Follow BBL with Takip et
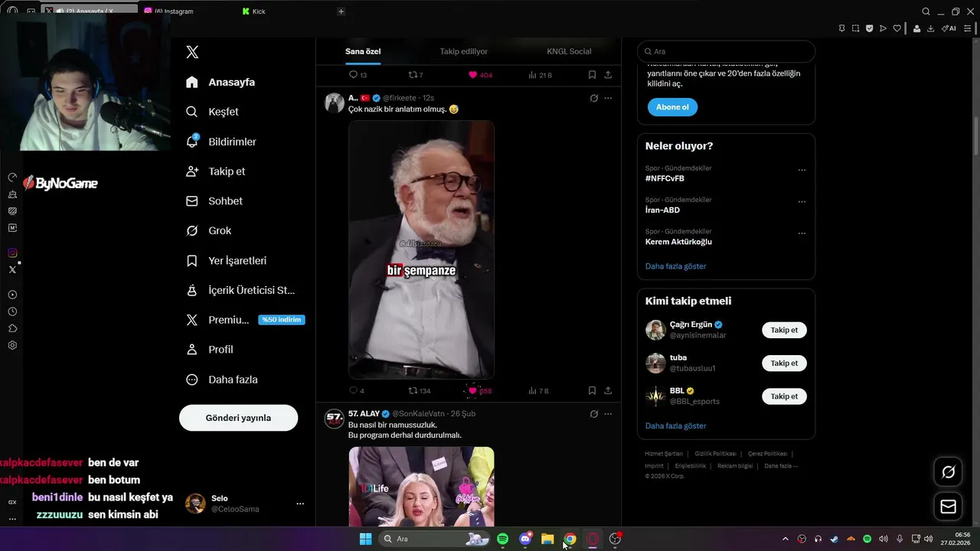The image size is (980, 551). pyautogui.click(x=784, y=396)
